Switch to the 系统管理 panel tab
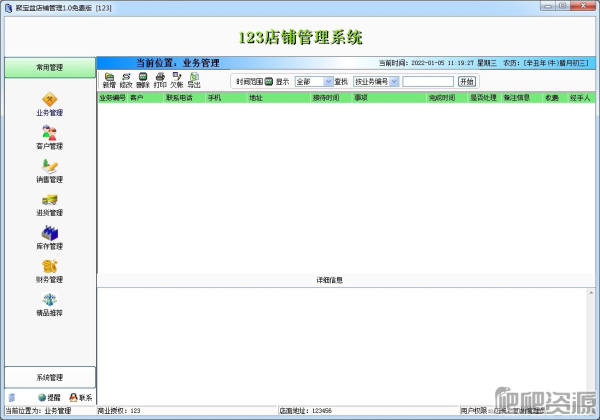Screen dimensions: 600x420 click(x=49, y=377)
